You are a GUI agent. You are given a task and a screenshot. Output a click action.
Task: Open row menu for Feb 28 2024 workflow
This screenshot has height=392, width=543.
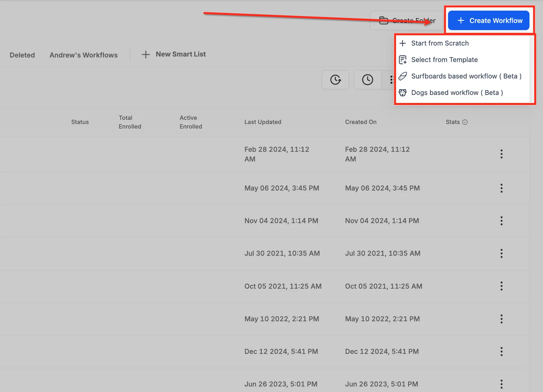[x=501, y=154]
